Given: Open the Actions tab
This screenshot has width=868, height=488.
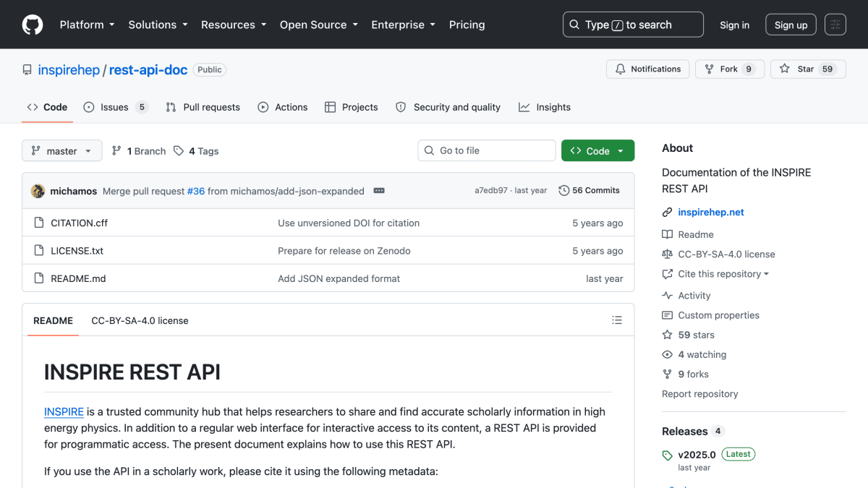Looking at the screenshot, I should tap(283, 107).
